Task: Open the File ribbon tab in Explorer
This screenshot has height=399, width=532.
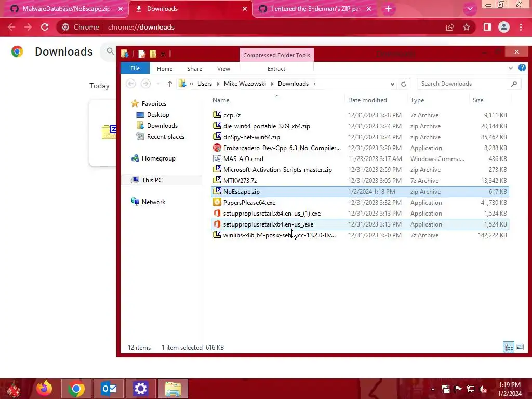Action: click(135, 68)
